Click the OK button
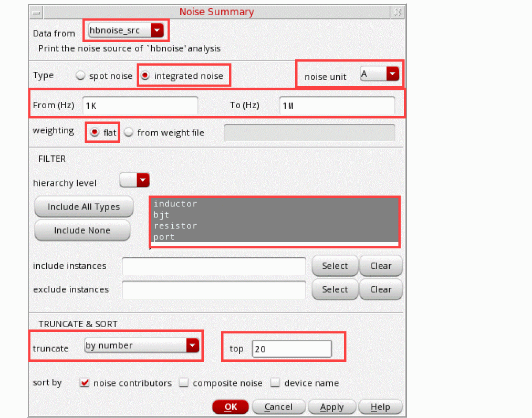Viewport: 532px width, 418px height. pyautogui.click(x=231, y=407)
